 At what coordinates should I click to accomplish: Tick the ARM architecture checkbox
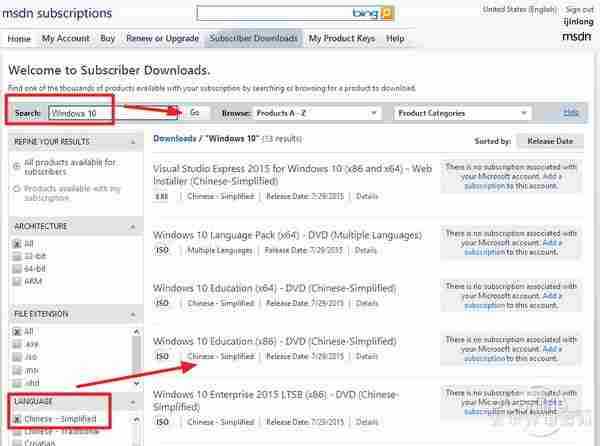(16, 282)
